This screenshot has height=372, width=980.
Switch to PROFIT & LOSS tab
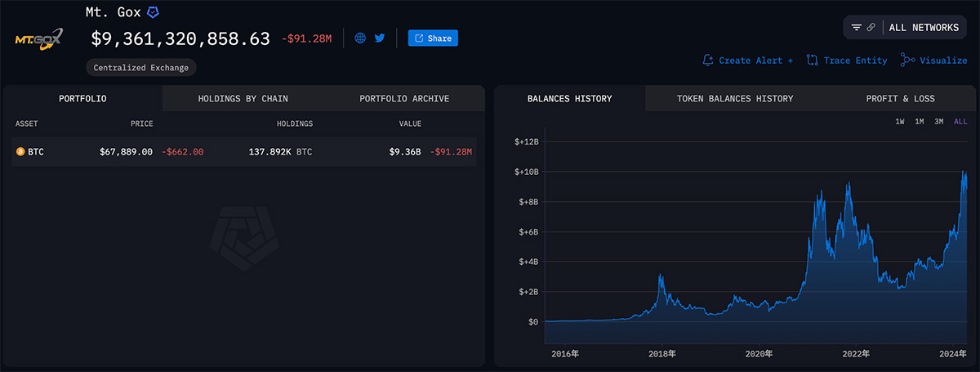click(x=901, y=98)
